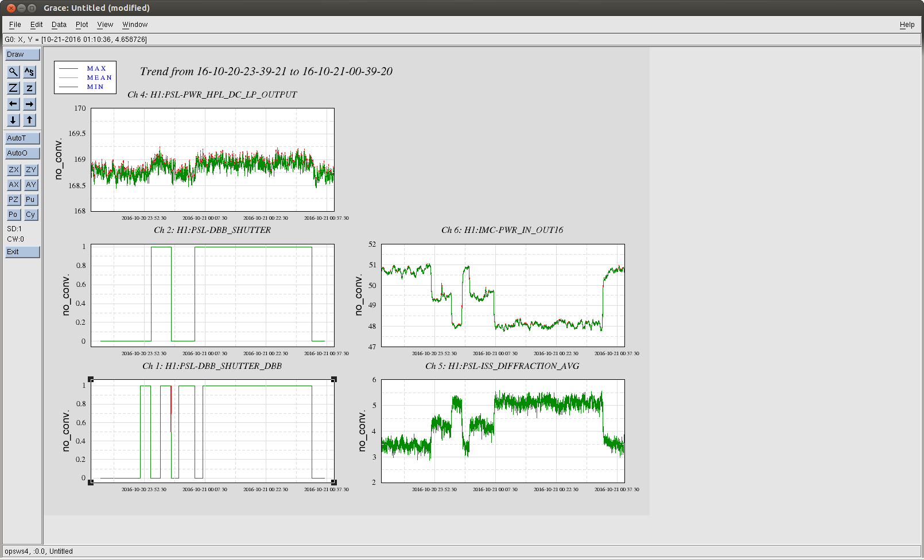Click the Ch 6 IMC-PWR_IN_OUT16 graph title
This screenshot has width=924, height=560.
click(x=502, y=230)
